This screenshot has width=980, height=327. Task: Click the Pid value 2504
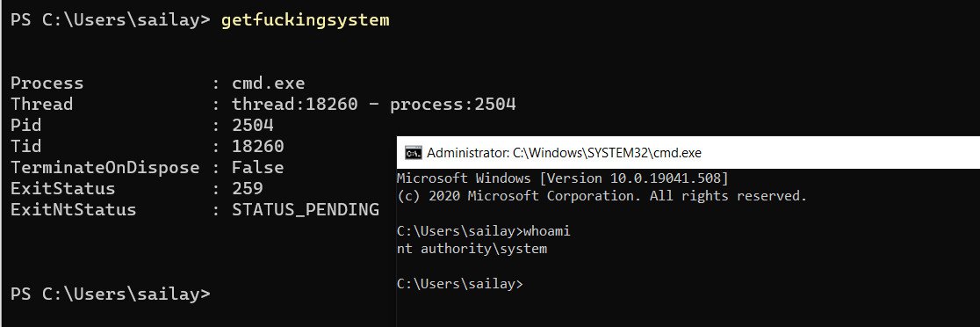coord(253,125)
